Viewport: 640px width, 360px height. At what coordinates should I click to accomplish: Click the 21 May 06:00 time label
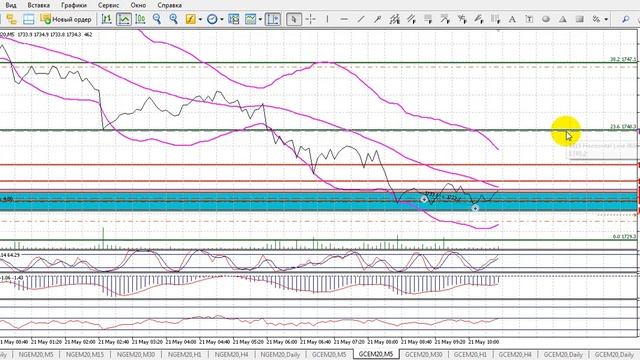point(282,342)
